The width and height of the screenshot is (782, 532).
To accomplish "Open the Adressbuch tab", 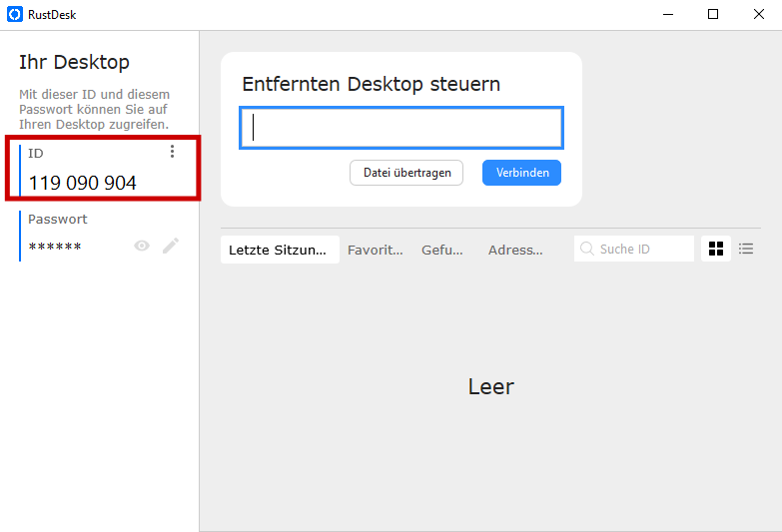I will tap(515, 251).
